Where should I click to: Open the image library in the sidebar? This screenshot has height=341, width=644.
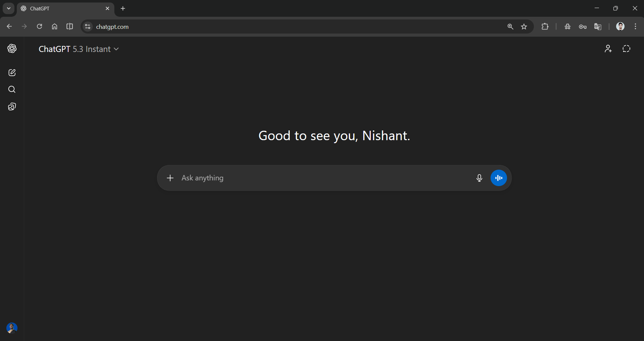(12, 107)
